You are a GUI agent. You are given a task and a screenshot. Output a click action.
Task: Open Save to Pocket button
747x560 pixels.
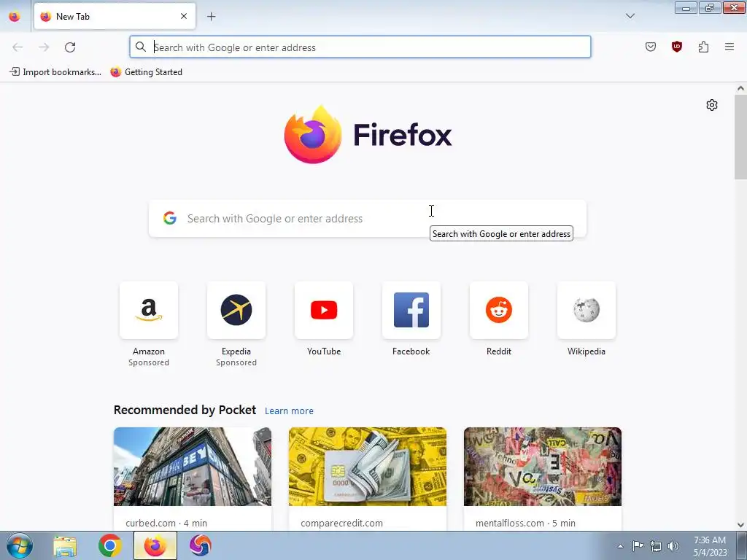click(650, 47)
